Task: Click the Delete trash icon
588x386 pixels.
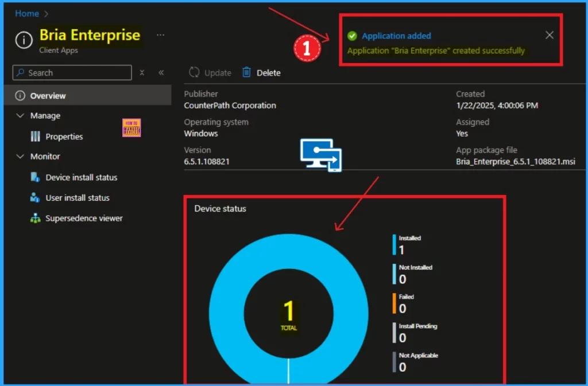Action: (246, 72)
